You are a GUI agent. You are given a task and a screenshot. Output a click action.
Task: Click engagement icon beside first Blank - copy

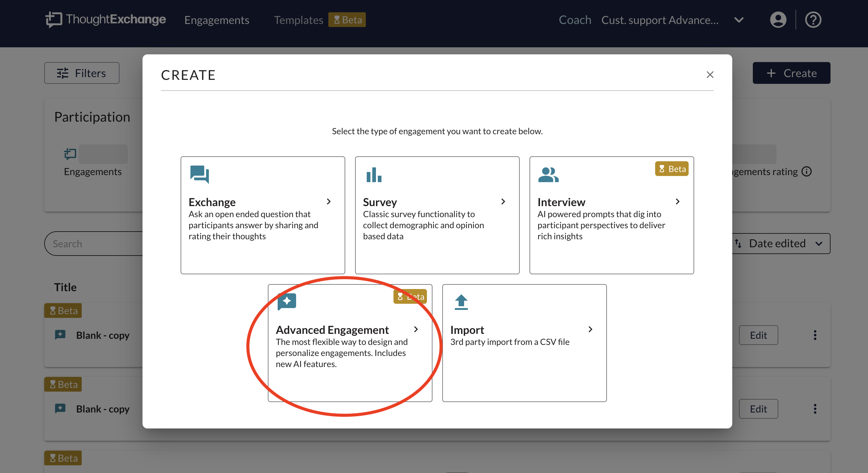[x=60, y=335]
